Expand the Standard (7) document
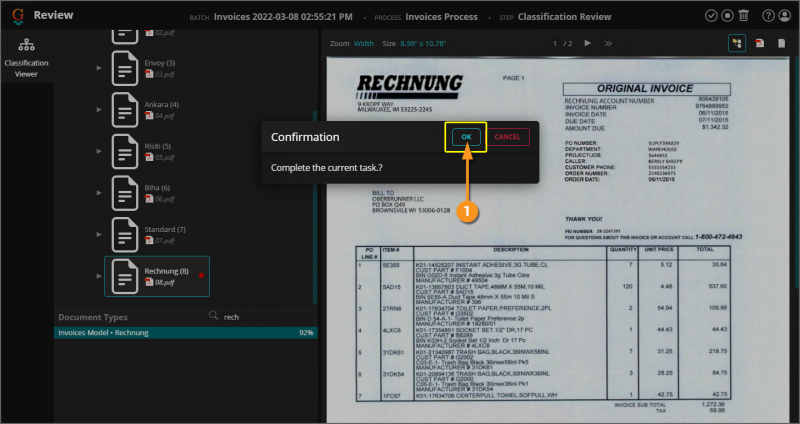The height and width of the screenshot is (424, 800). click(x=99, y=234)
